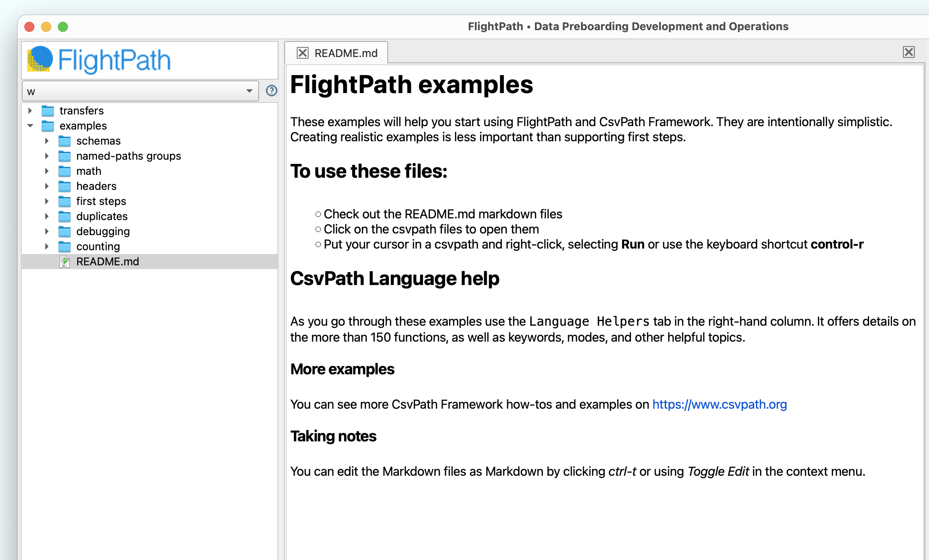Select the 'transfers' tree row label
The width and height of the screenshot is (929, 560).
pos(81,111)
